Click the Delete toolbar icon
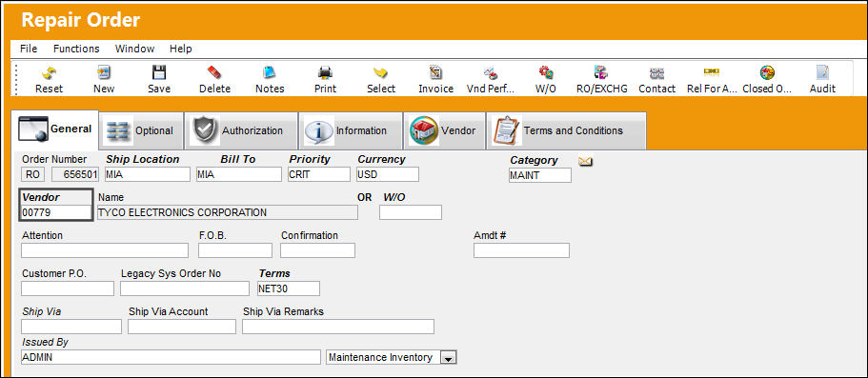The height and width of the screenshot is (378, 868). 214,80
